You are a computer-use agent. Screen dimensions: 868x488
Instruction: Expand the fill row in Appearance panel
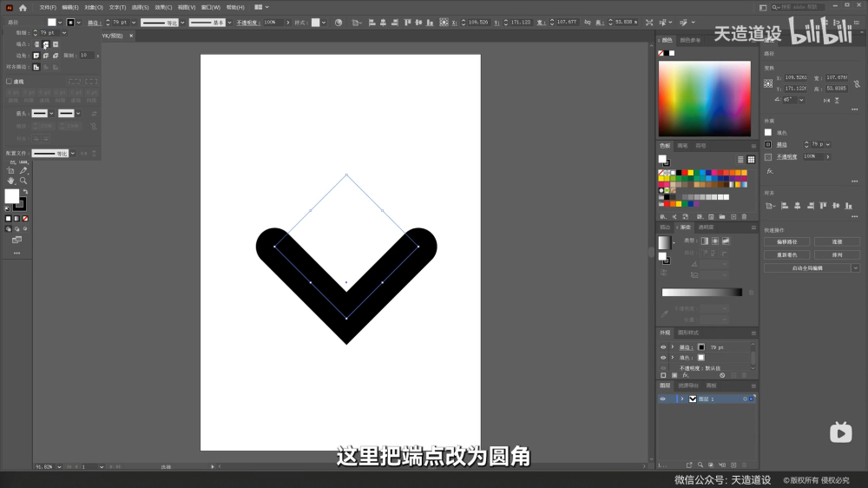673,358
